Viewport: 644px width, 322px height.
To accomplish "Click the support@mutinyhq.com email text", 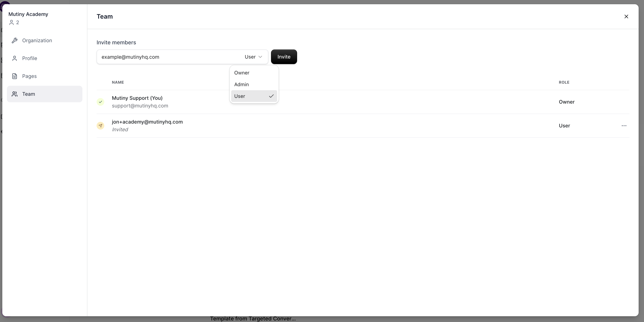I will coord(140,106).
